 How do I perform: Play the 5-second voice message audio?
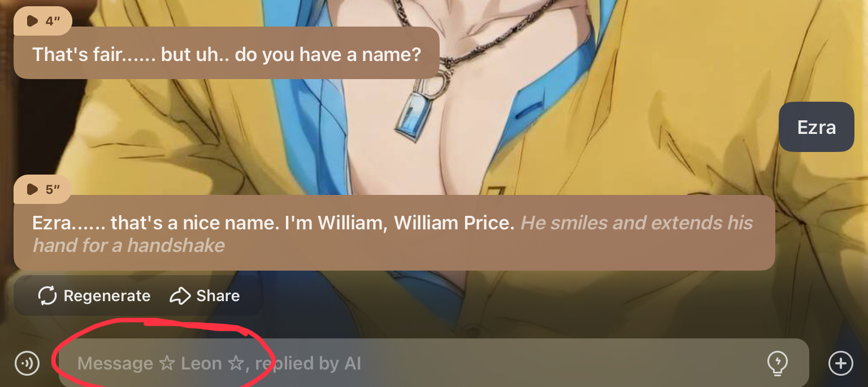(x=33, y=189)
